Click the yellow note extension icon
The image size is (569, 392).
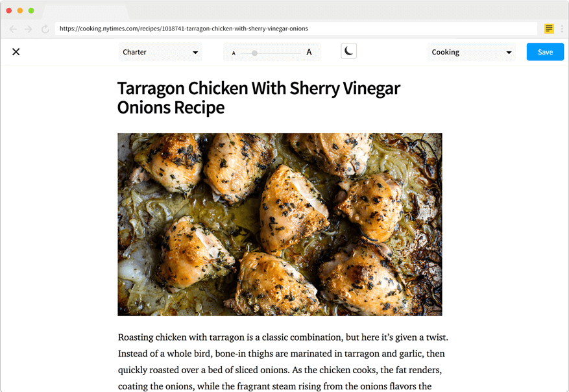[x=549, y=29]
